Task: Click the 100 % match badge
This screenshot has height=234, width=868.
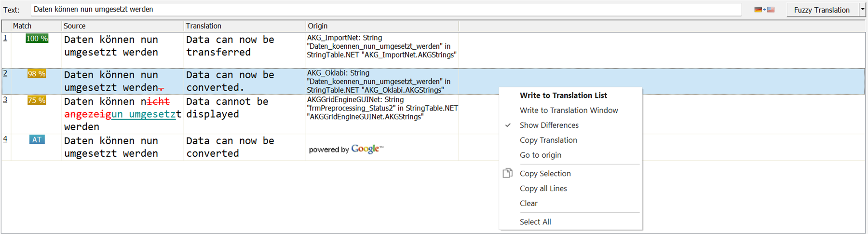Action: [37, 39]
